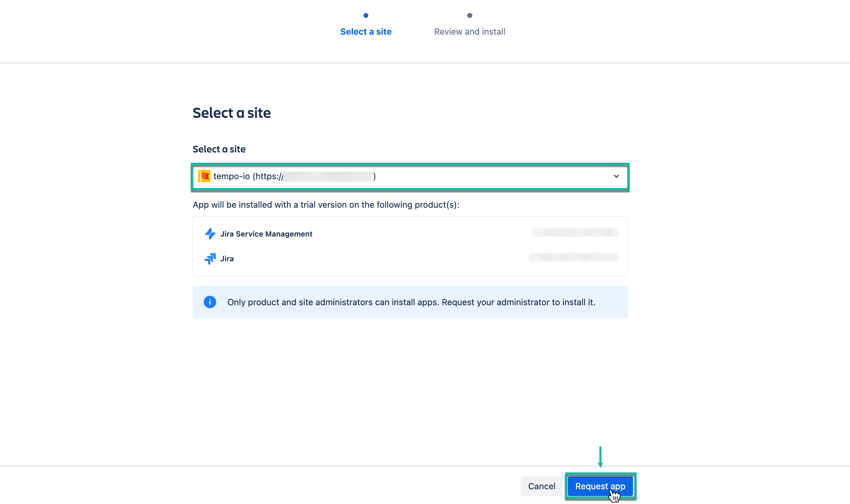Select the Select a site step label

(x=366, y=31)
